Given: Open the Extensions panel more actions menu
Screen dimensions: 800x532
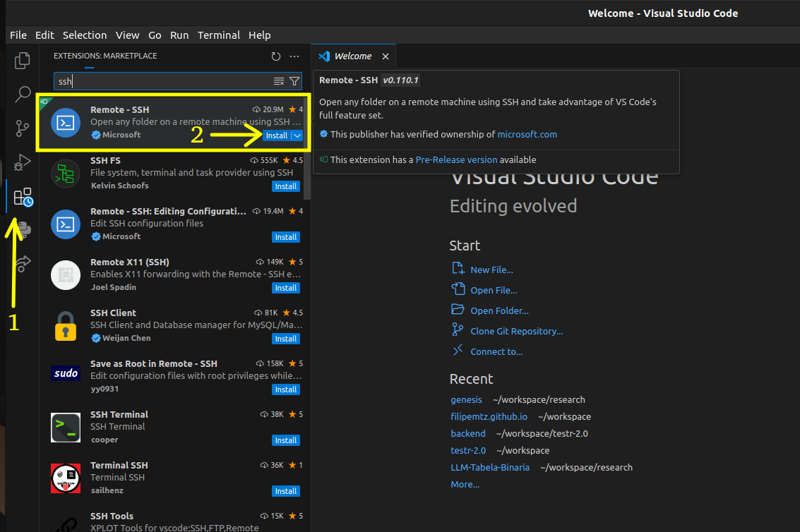Looking at the screenshot, I should [x=294, y=56].
